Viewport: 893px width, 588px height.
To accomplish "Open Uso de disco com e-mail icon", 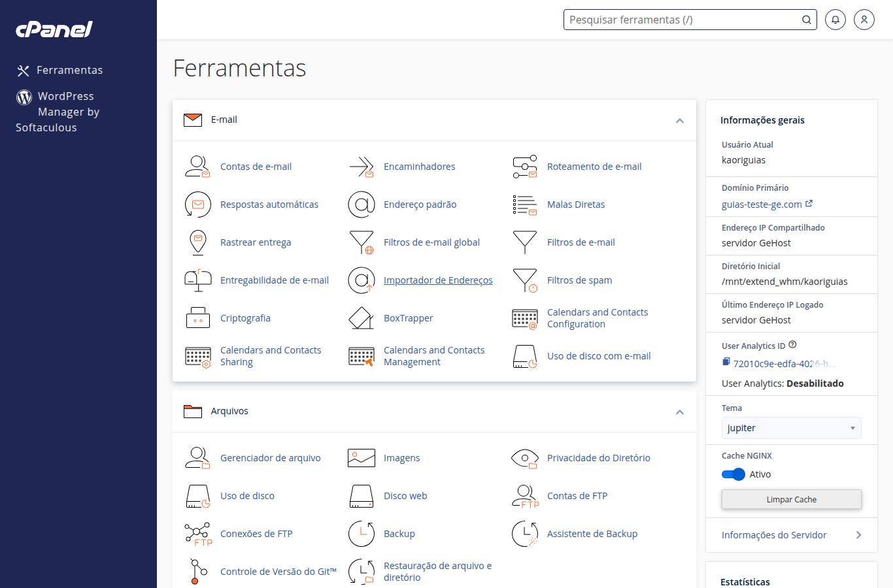I will [525, 356].
